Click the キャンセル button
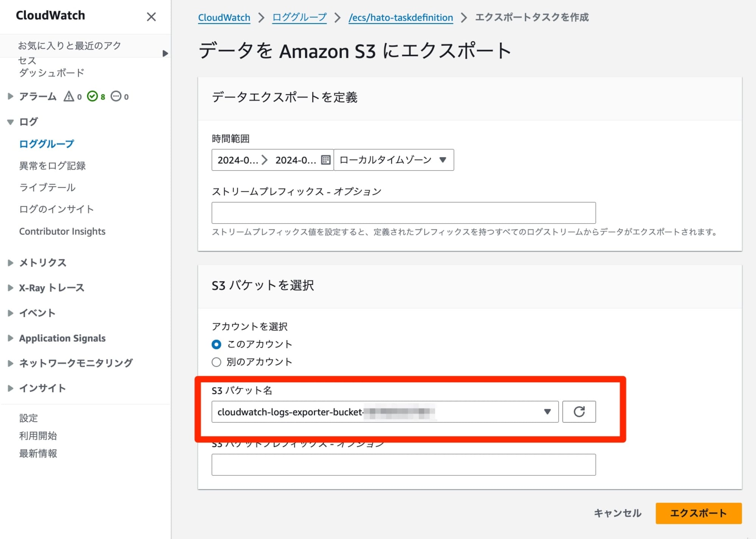 click(617, 513)
